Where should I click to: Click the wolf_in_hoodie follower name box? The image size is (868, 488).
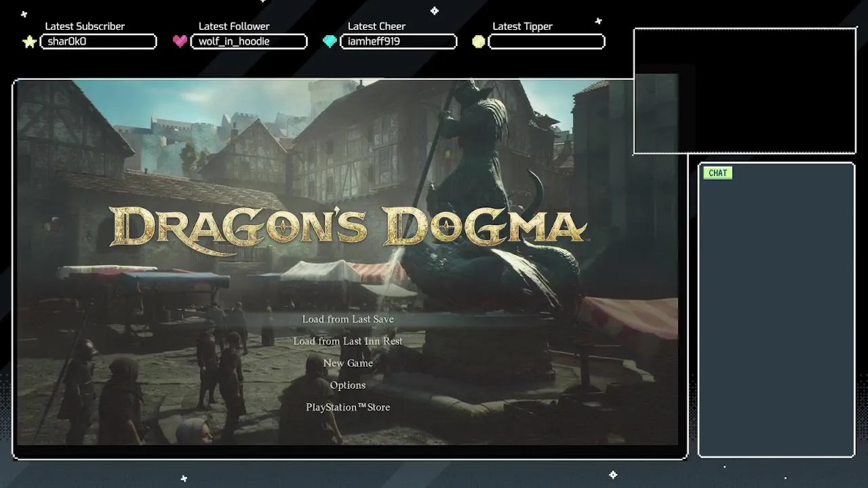[x=249, y=41]
